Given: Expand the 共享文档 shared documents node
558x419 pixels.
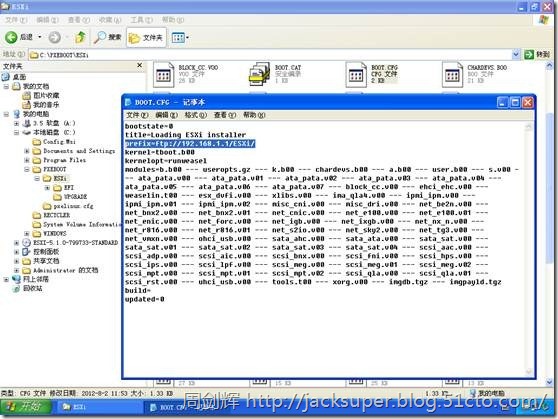Looking at the screenshot, I should [x=16, y=261].
